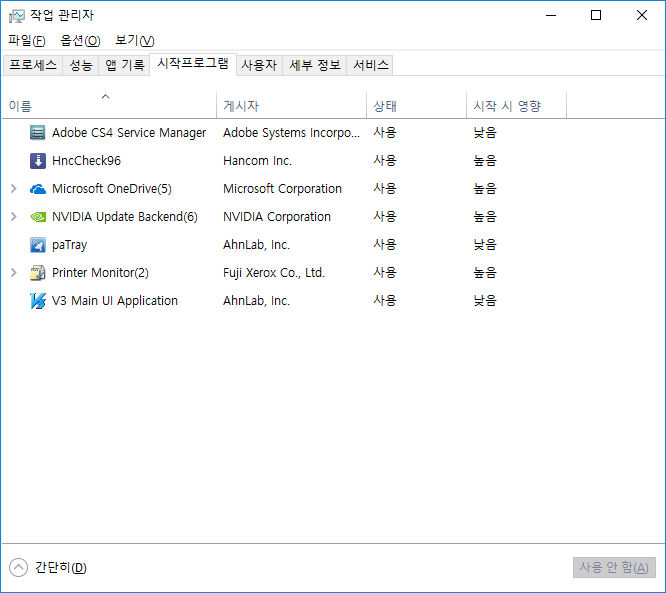Switch to the 사용자 tab

tap(259, 65)
